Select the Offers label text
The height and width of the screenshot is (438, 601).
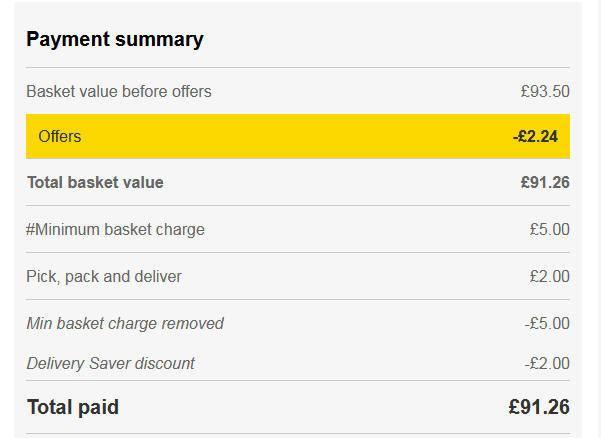60,136
